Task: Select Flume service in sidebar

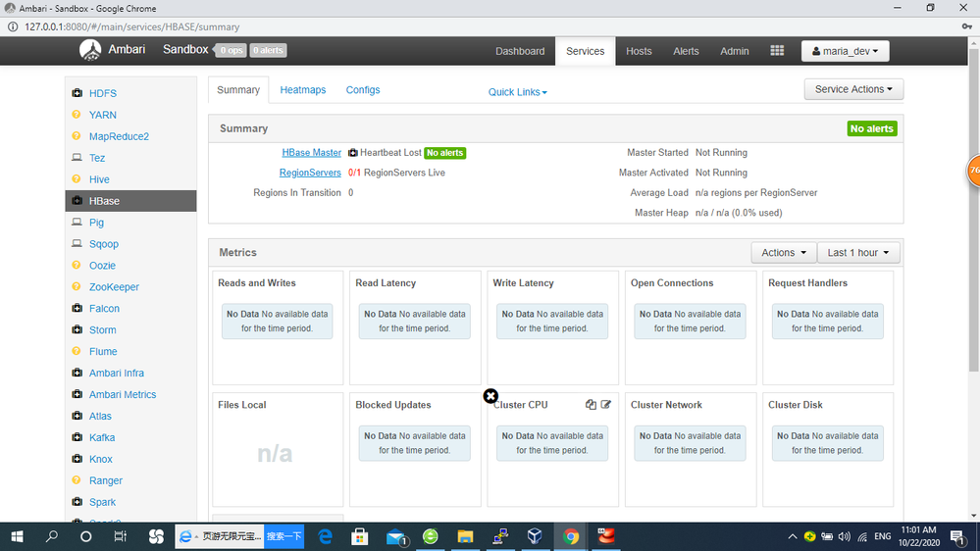Action: (103, 351)
